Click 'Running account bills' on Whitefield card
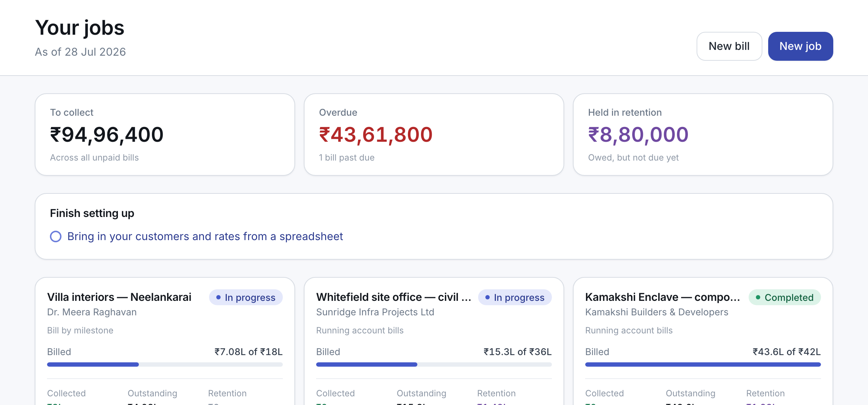The height and width of the screenshot is (405, 868). click(x=360, y=331)
